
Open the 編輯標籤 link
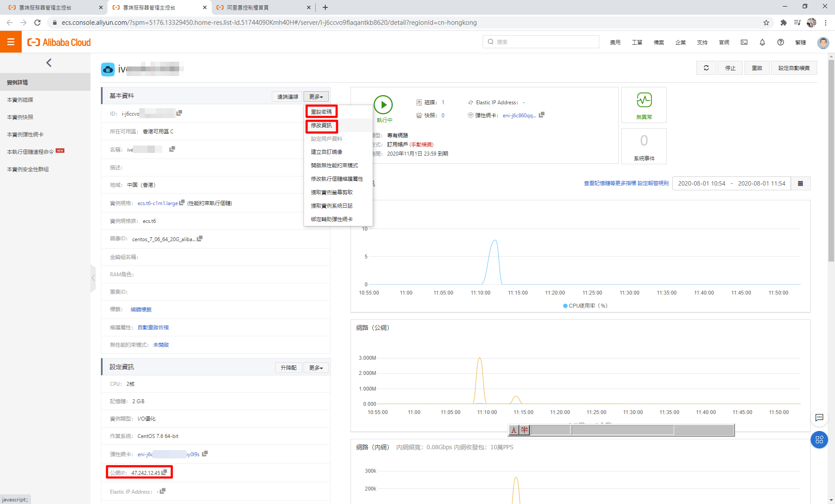(x=141, y=309)
